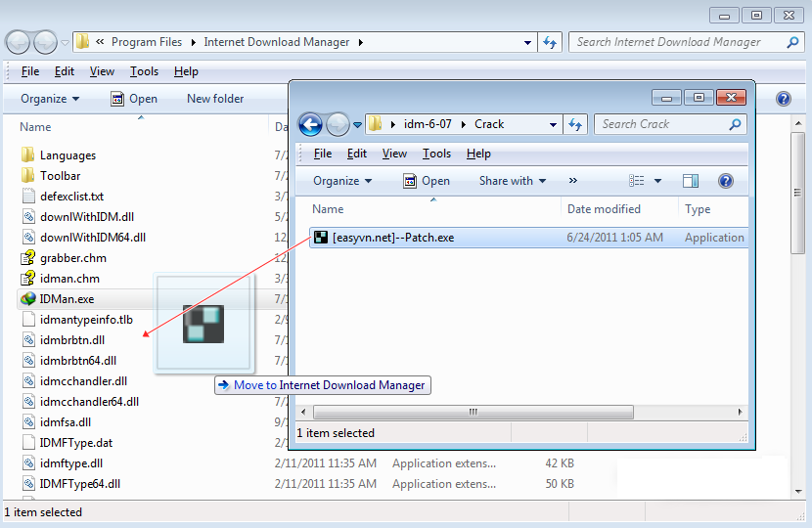Select IDMFType.dat file icon
This screenshot has width=812, height=528.
(28, 443)
